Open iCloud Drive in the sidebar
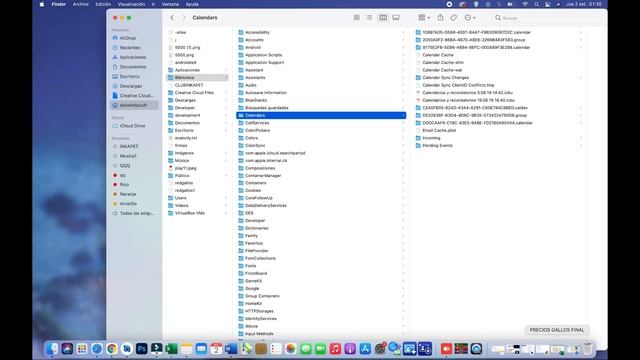 pyautogui.click(x=132, y=126)
